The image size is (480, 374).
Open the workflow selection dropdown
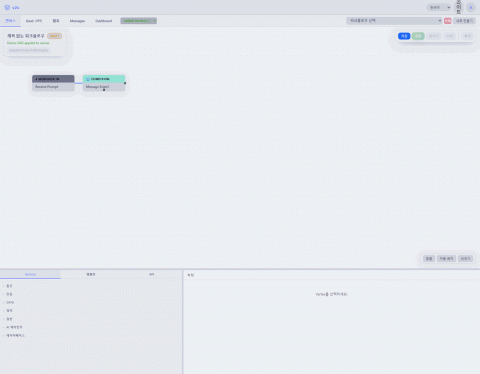click(x=394, y=21)
